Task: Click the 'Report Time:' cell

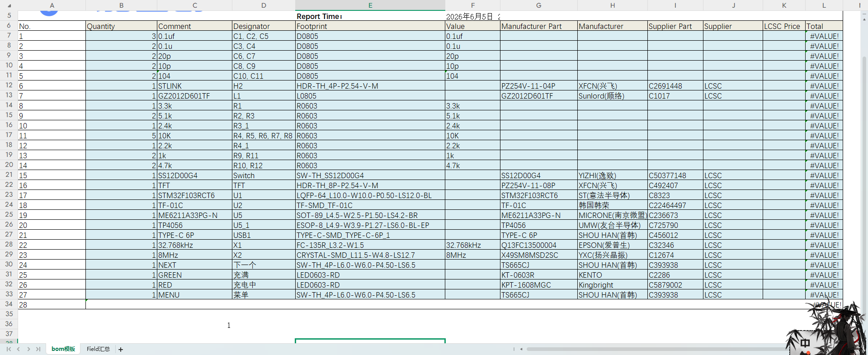Action: (370, 16)
